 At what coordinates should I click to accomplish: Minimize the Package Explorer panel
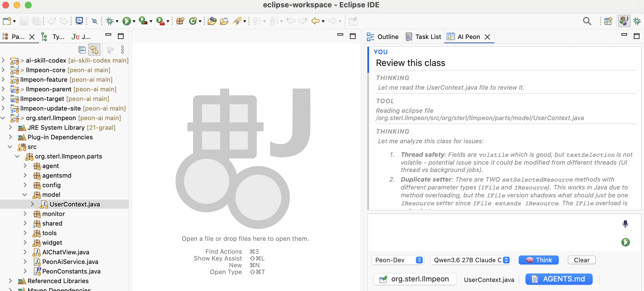[108, 35]
